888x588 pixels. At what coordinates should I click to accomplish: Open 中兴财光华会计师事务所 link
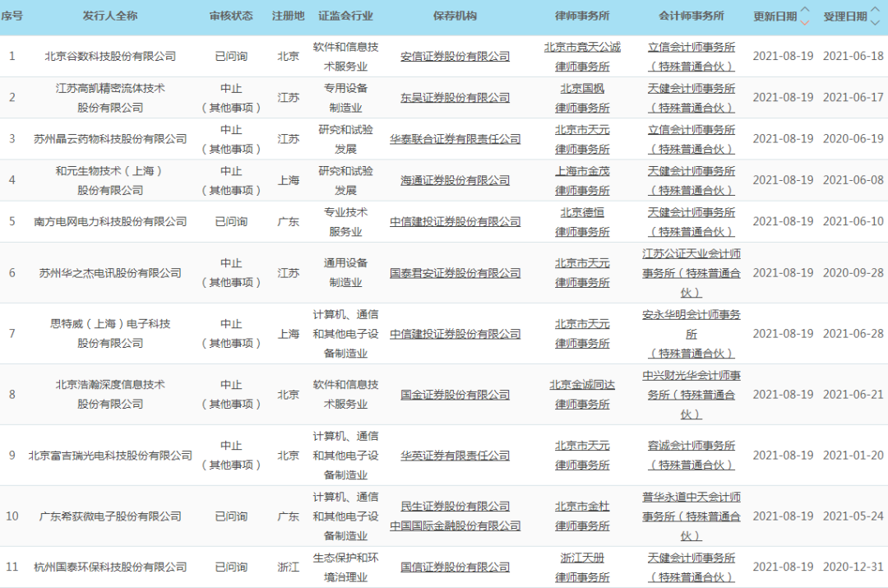pos(691,394)
